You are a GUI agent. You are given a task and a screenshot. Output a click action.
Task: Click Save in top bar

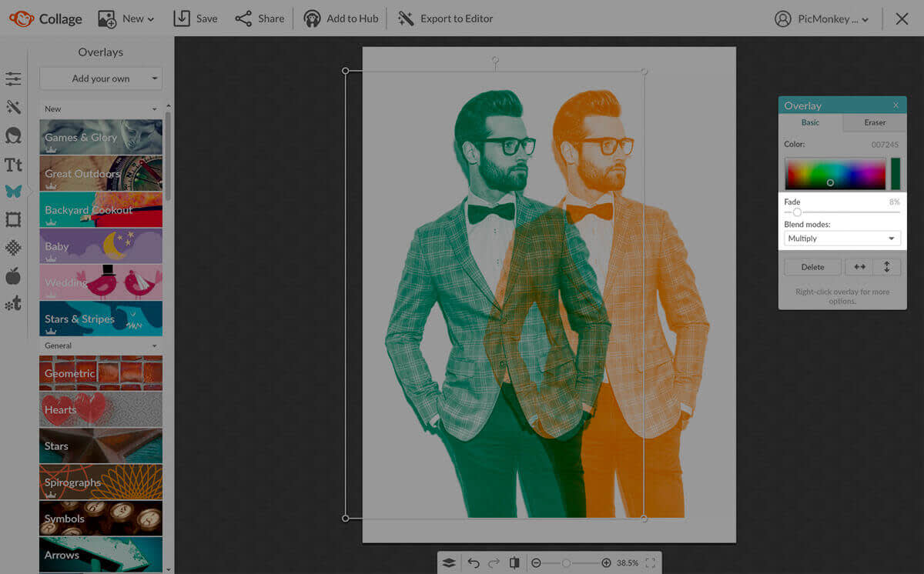tap(195, 18)
